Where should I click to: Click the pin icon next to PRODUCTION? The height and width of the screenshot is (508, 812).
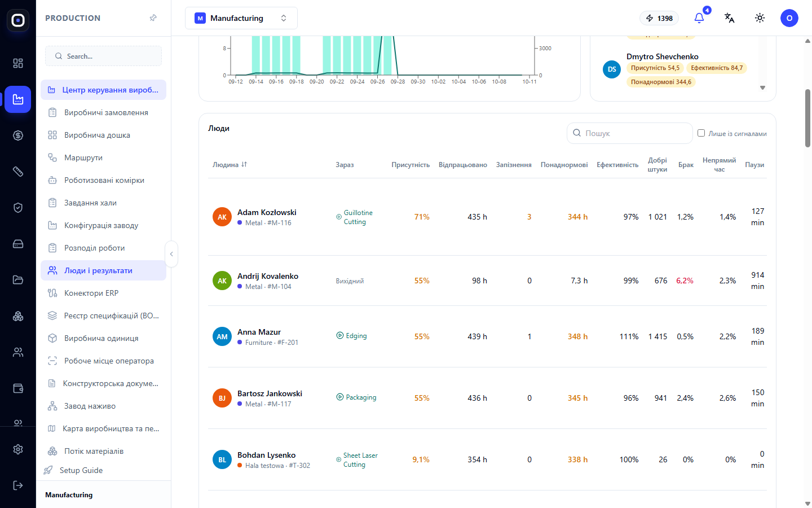tap(153, 18)
